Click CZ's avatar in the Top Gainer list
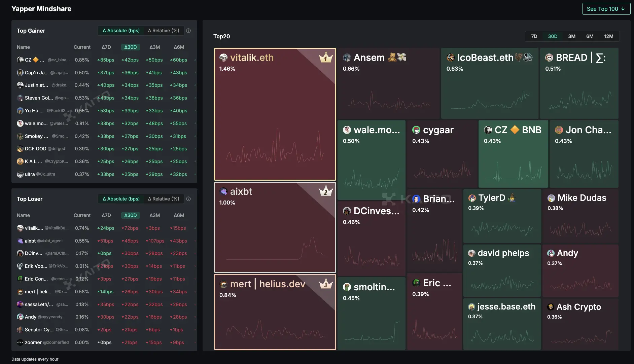Image resolution: width=634 pixels, height=364 pixels. [20, 60]
